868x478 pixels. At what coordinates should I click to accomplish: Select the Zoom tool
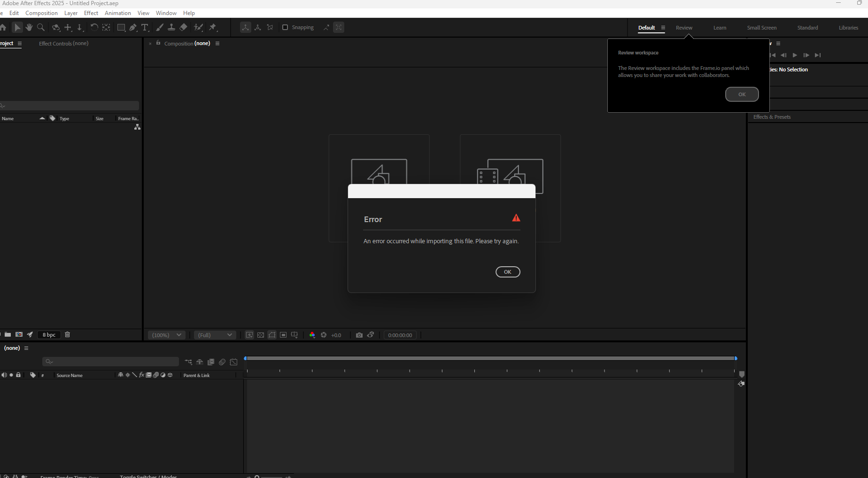41,27
